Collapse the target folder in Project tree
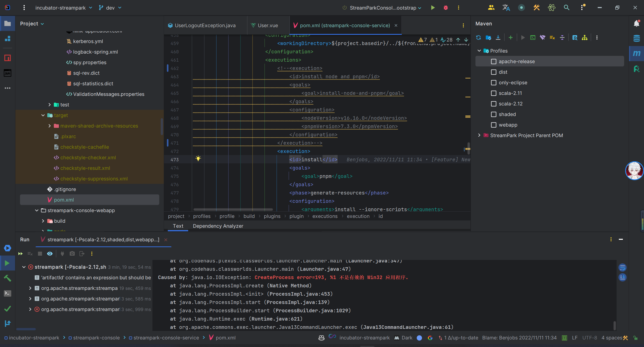This screenshot has height=347, width=644. [43, 115]
